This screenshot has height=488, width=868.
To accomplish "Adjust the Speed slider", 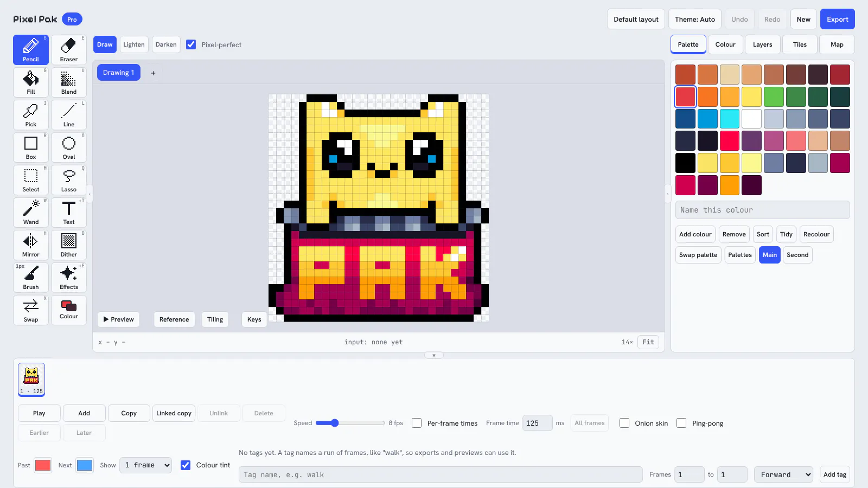I will click(350, 423).
